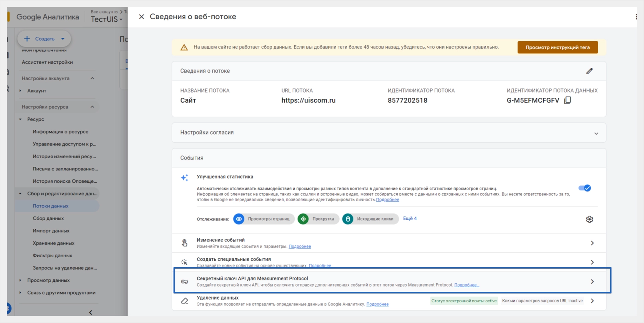
Task: Edit stream details with the pencil icon
Action: (x=589, y=71)
